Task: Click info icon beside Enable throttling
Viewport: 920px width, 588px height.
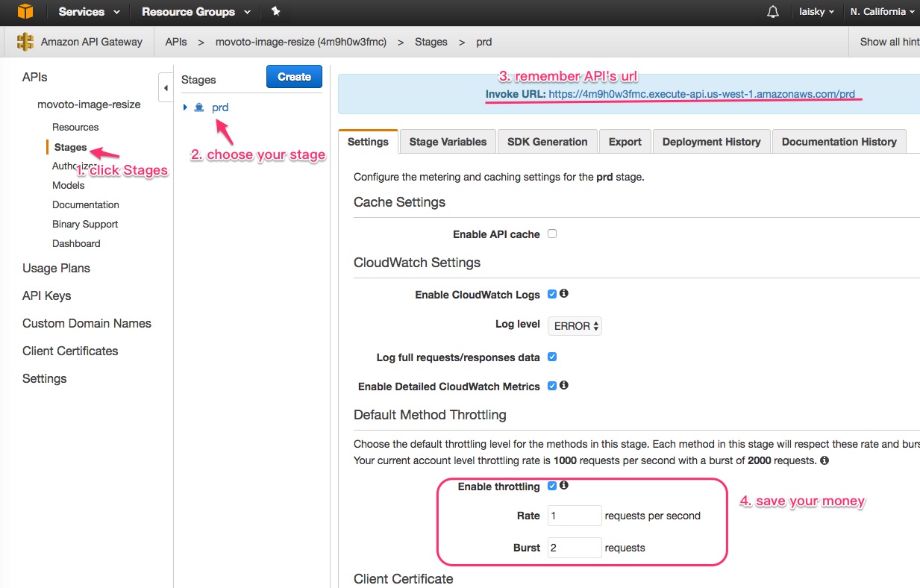Action: pyautogui.click(x=564, y=486)
